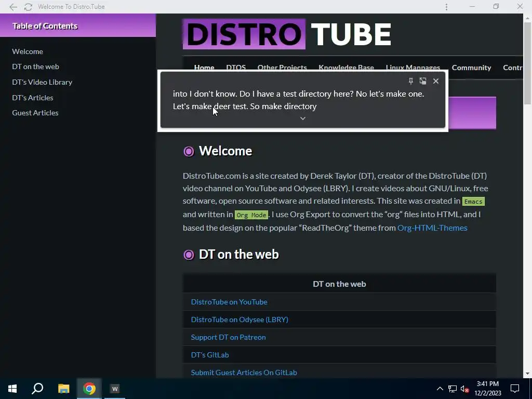Go back with the browser back arrow
Viewport: 532px width, 399px height.
[13, 7]
